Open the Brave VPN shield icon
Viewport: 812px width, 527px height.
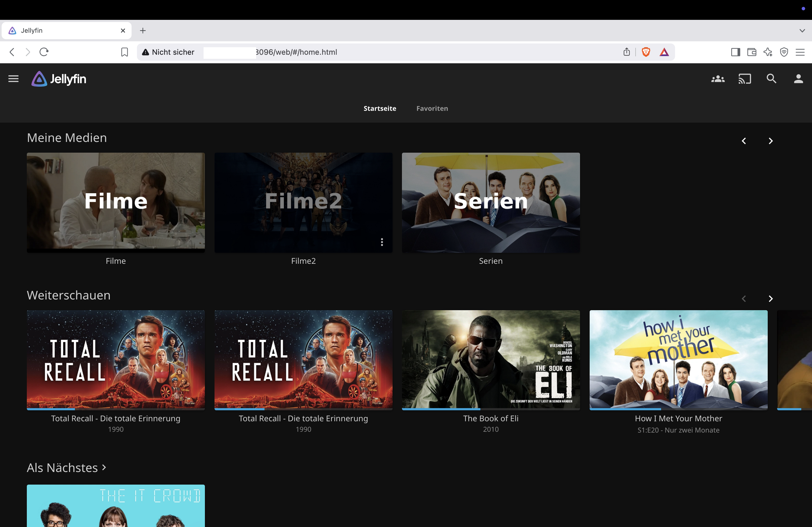(784, 52)
